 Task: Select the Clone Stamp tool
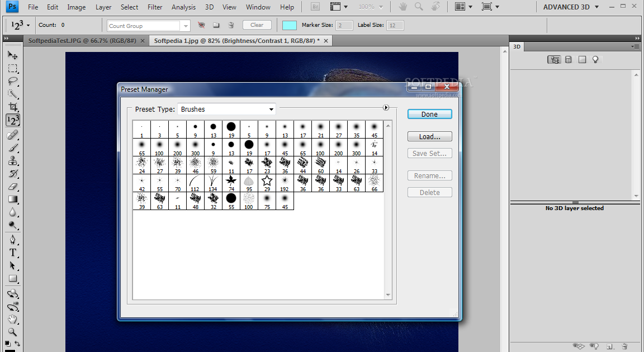point(13,160)
